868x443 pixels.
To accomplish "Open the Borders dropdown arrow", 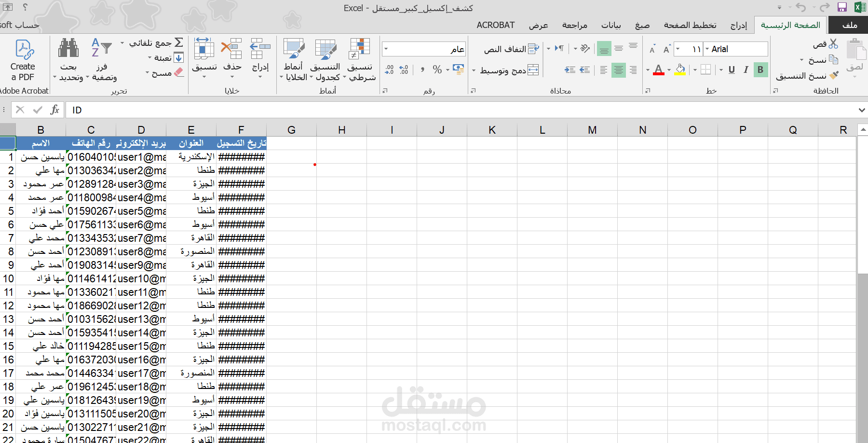I will (695, 70).
